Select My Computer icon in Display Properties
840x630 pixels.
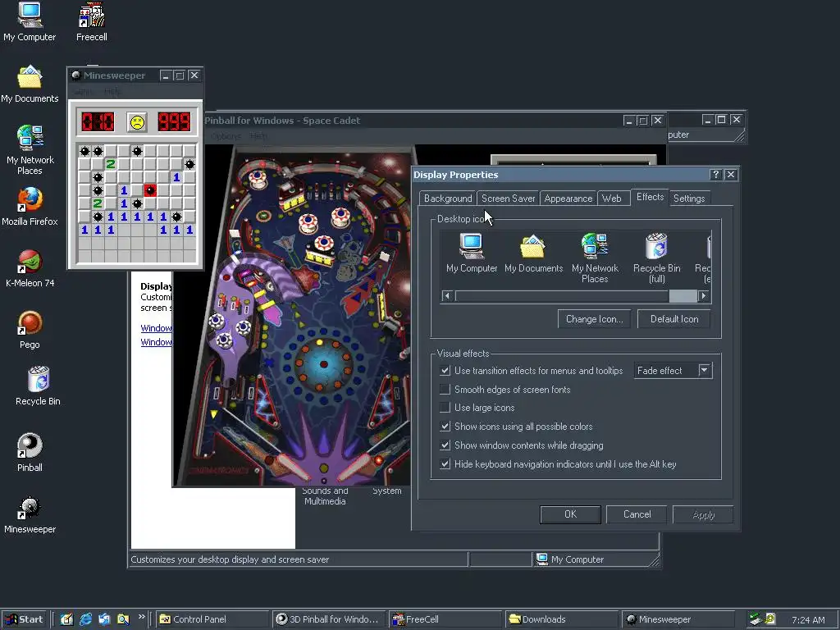point(472,253)
